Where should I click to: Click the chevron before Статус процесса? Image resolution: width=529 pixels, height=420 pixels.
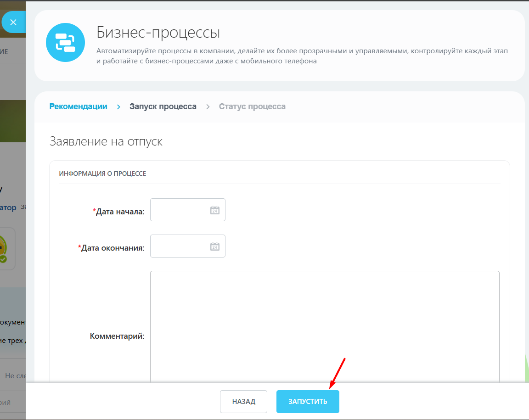pyautogui.click(x=208, y=106)
